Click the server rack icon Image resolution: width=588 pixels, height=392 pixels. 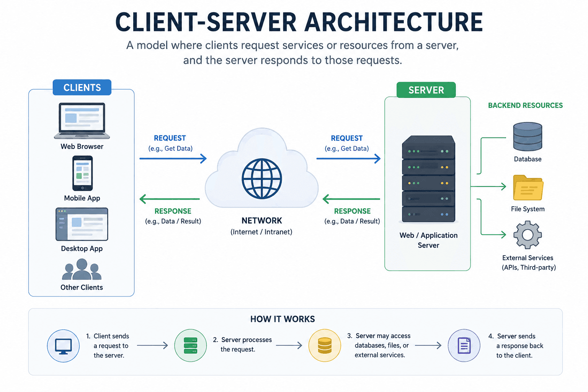[x=428, y=179]
